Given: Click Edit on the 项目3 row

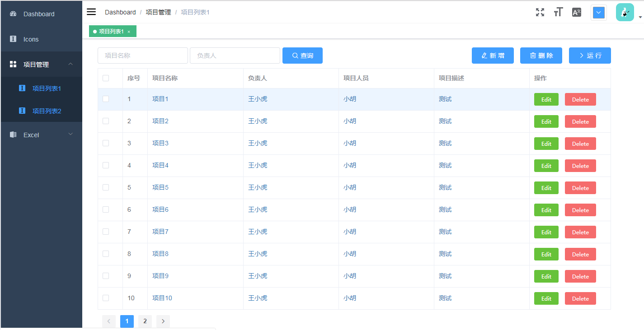Looking at the screenshot, I should [x=546, y=144].
